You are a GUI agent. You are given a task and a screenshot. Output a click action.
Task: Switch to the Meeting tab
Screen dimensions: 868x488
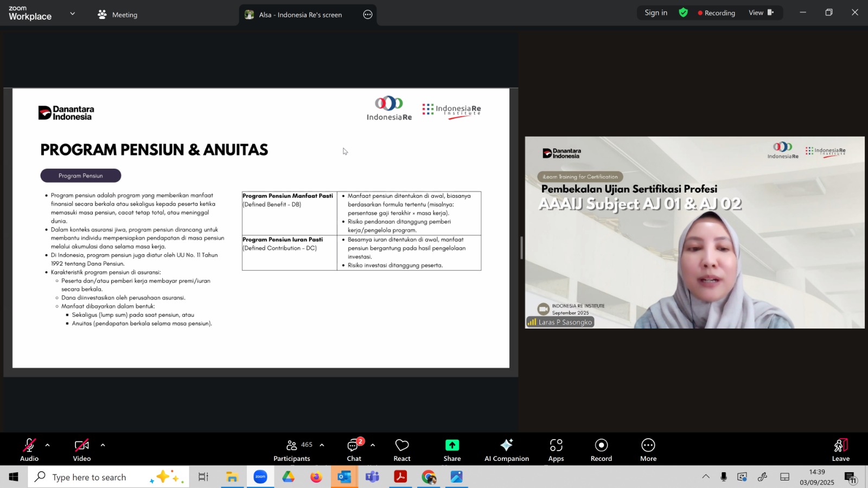118,15
